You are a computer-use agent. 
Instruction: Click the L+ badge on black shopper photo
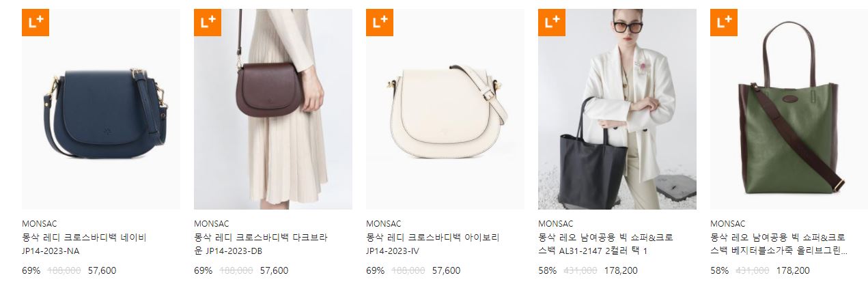click(552, 22)
